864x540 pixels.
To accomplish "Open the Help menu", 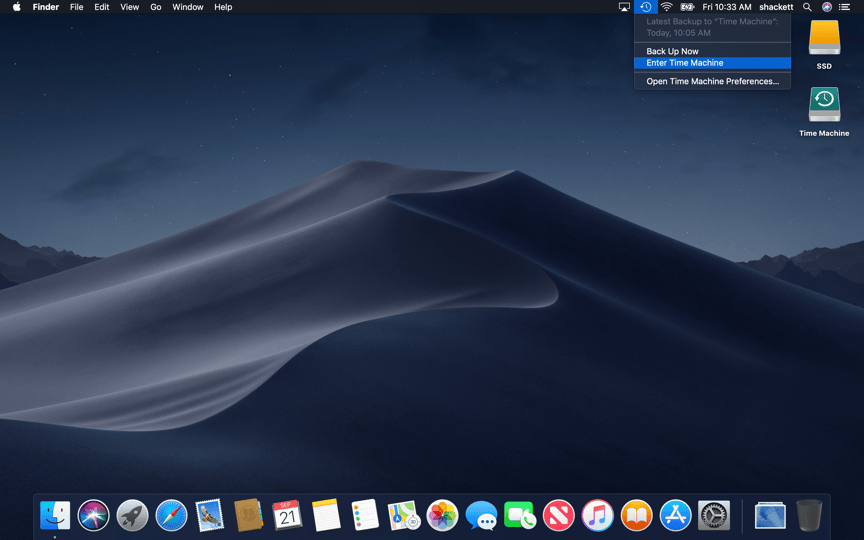I will point(223,7).
